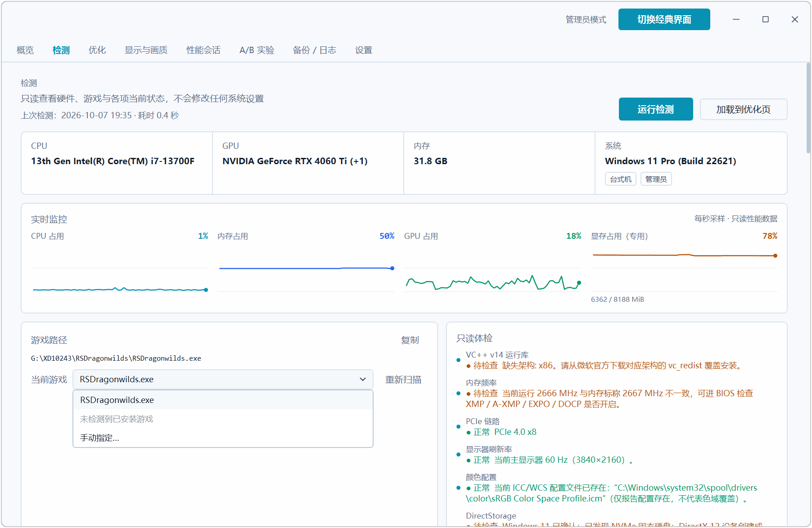Image resolution: width=812 pixels, height=528 pixels.
Task: Click Windows 11 Pro build text
Action: [x=671, y=161]
